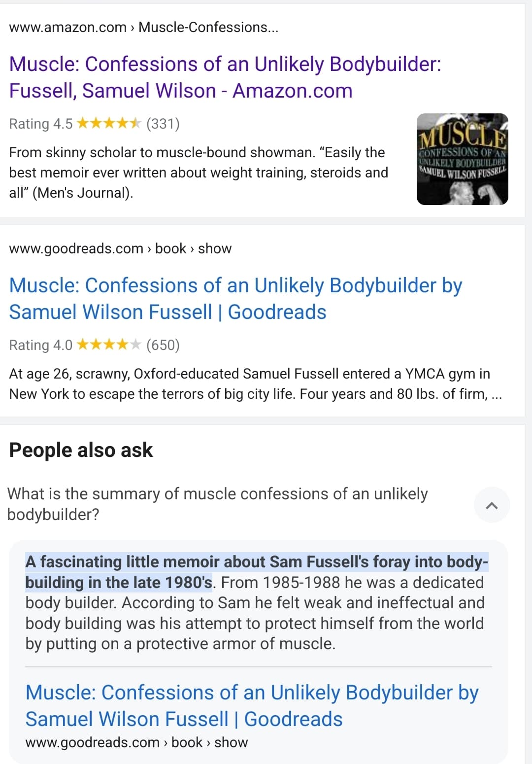Tap the (331) review count
Viewport: 532px width, 764px height.
[x=163, y=123]
